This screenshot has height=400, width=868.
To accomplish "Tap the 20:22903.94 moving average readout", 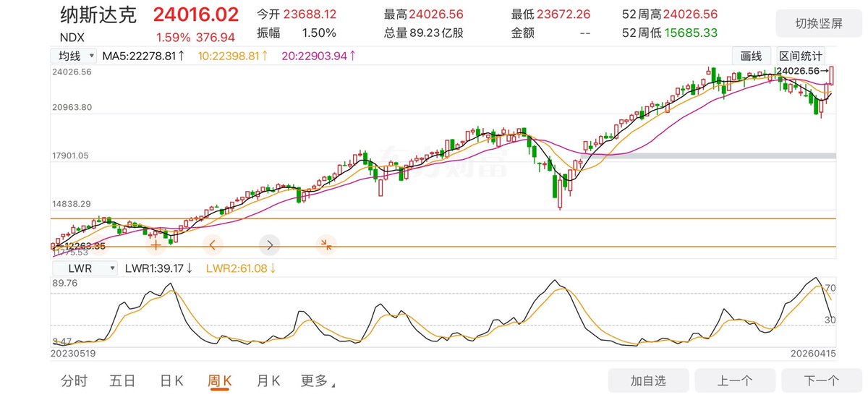I will click(x=318, y=56).
